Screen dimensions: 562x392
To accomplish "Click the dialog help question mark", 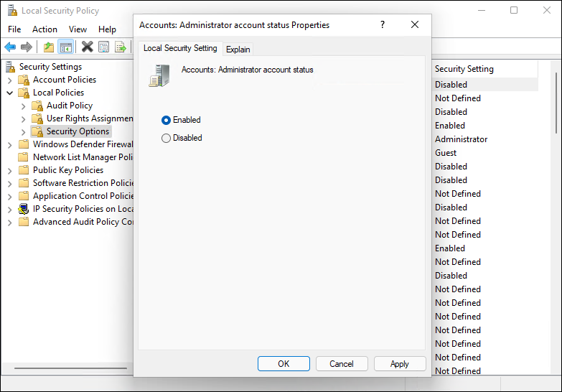I will (x=383, y=24).
